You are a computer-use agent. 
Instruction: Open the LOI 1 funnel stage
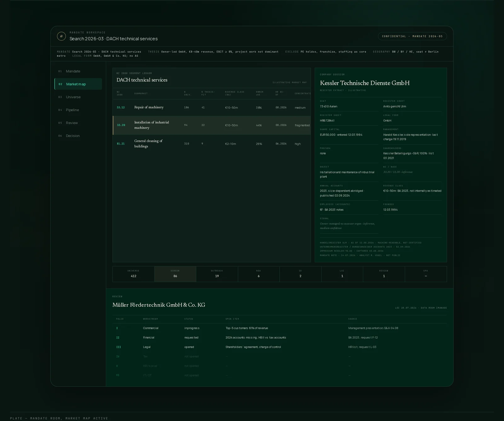coord(342,274)
